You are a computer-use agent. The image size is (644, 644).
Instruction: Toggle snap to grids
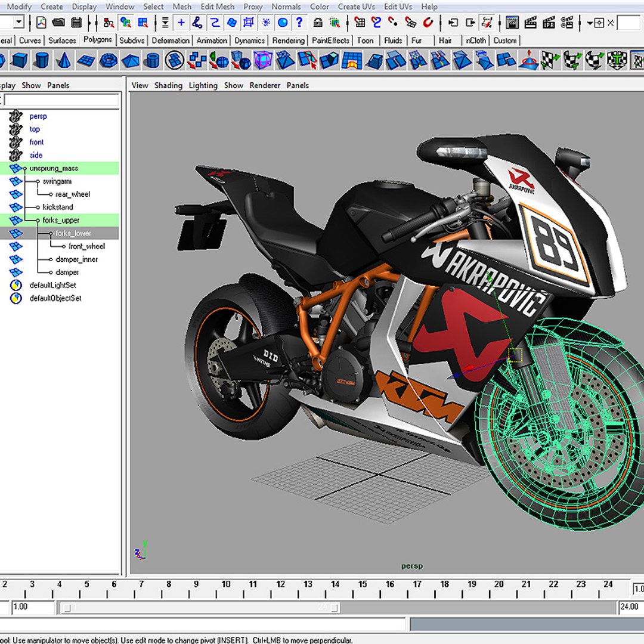[x=360, y=23]
